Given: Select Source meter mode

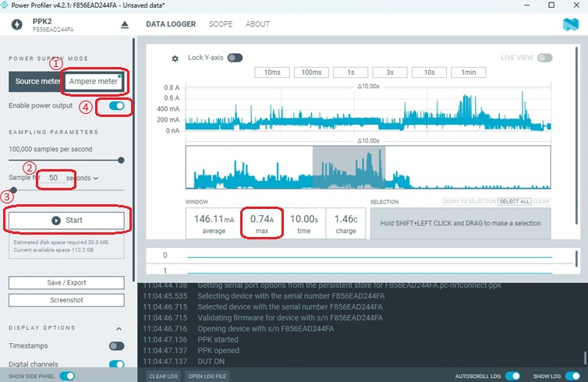Looking at the screenshot, I should point(37,81).
